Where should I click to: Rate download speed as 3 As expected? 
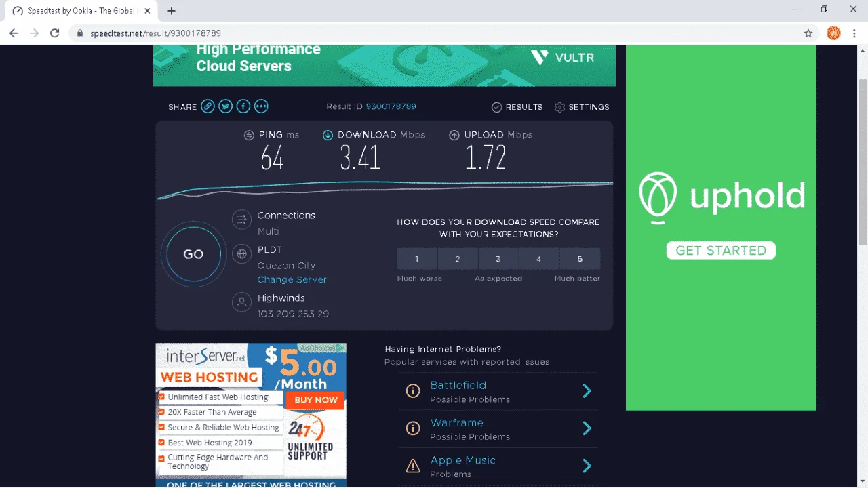coord(498,259)
